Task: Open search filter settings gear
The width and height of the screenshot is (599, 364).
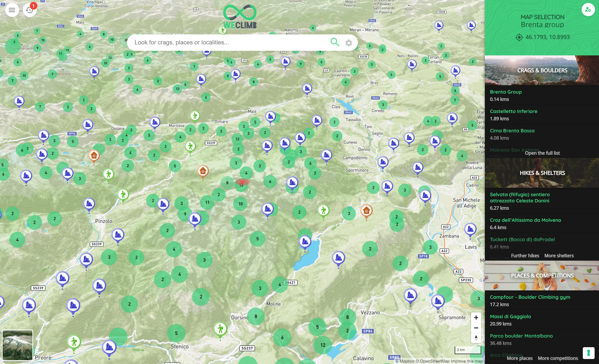Action: click(349, 43)
